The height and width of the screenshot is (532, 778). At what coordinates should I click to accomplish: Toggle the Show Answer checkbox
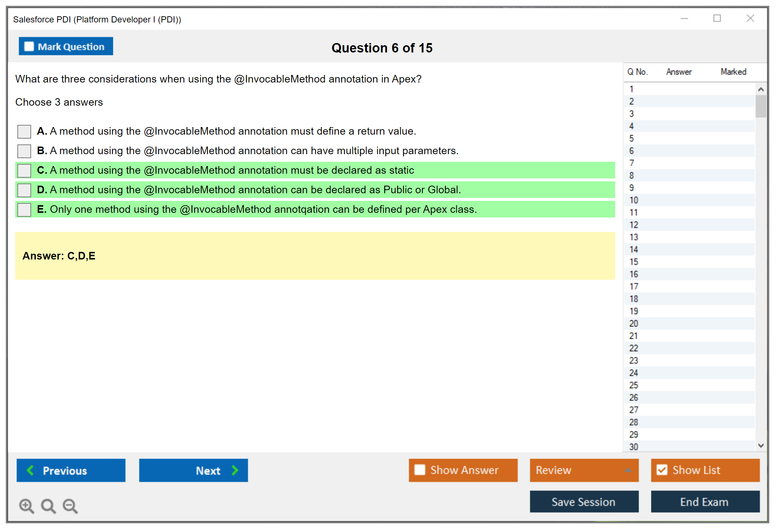click(x=420, y=470)
